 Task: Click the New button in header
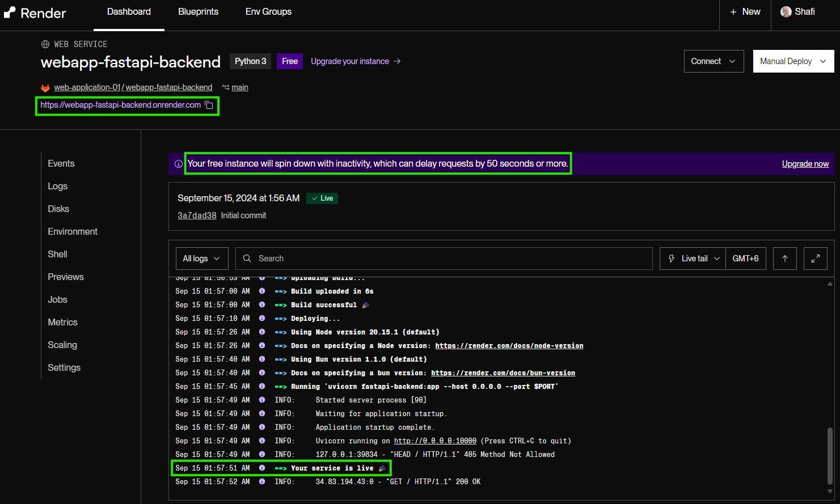click(x=745, y=12)
